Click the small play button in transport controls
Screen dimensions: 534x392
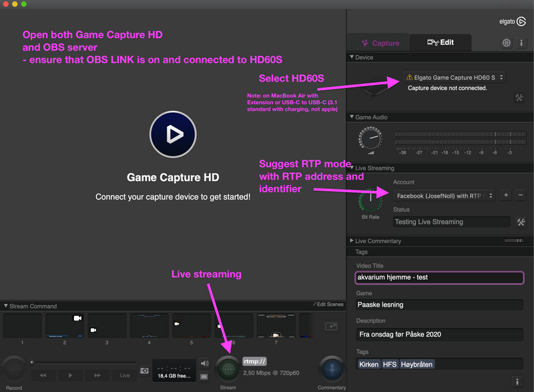tap(70, 375)
